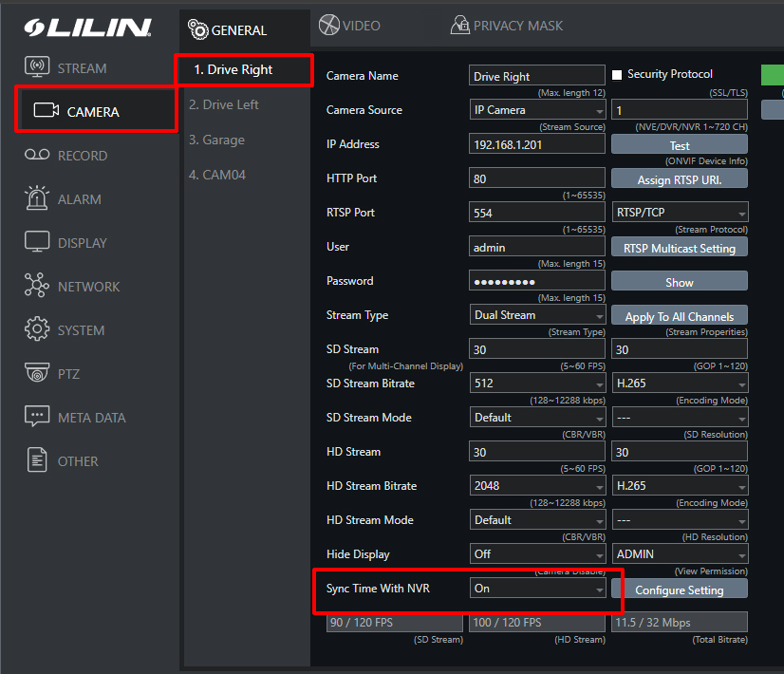Open the Sync Time With NVR dropdown
Viewport: 784px width, 674px height.
click(537, 589)
